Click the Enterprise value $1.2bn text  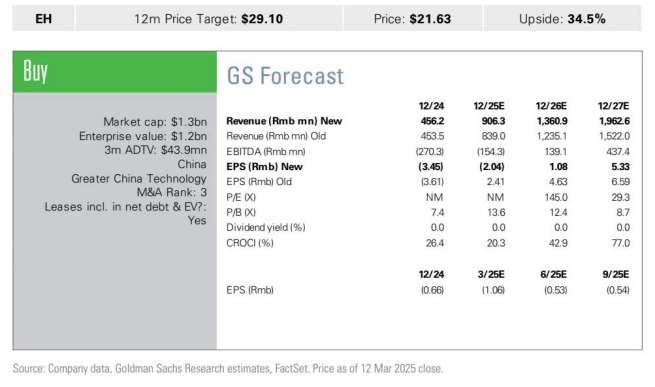point(143,136)
